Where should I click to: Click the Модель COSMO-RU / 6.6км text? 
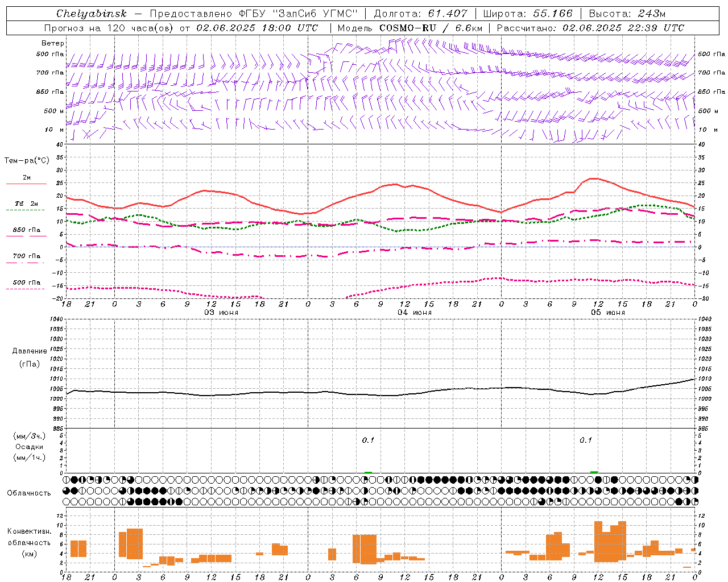point(410,28)
